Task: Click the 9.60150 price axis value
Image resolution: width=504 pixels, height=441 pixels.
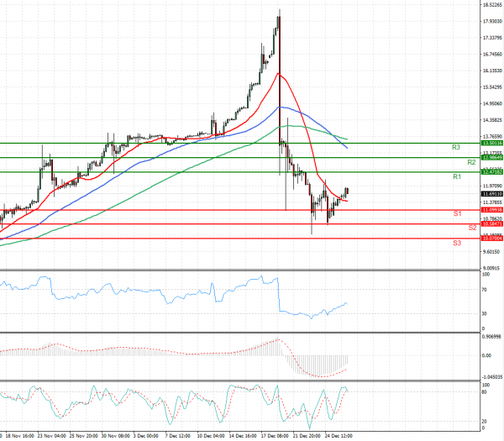Action: pyautogui.click(x=493, y=252)
